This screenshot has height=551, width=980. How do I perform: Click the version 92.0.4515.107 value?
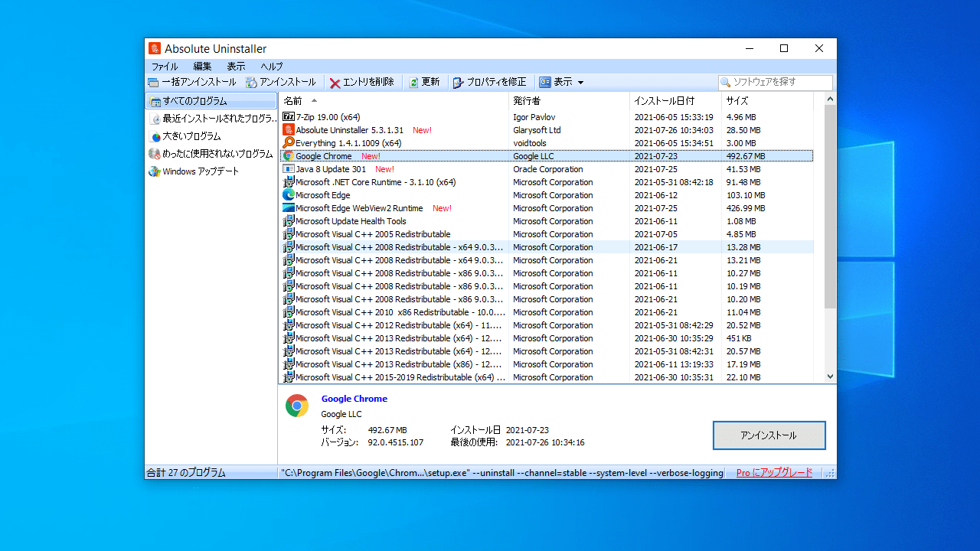(396, 442)
